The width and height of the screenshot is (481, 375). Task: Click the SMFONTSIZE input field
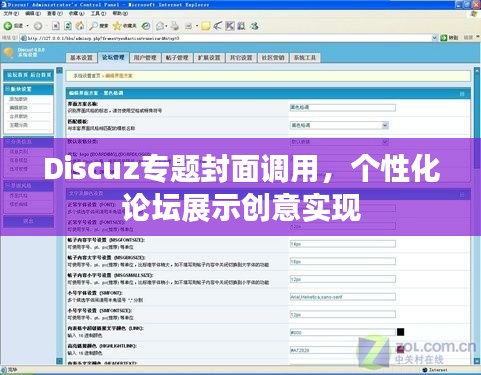343,314
